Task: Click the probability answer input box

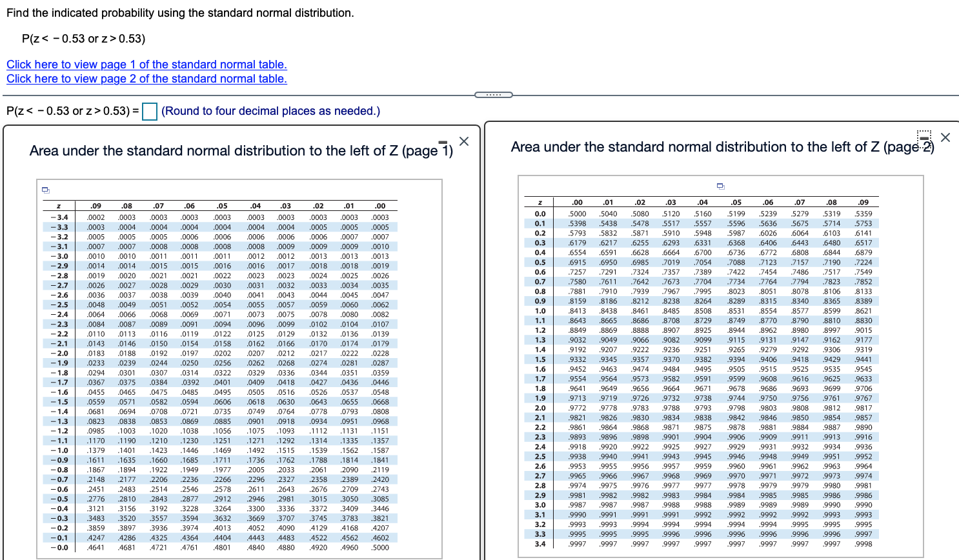Action: (x=149, y=111)
